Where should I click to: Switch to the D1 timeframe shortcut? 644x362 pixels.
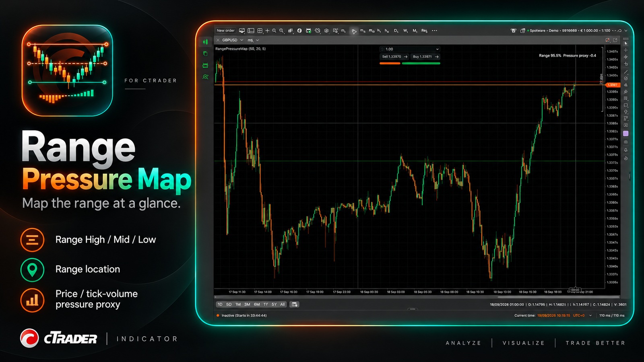click(396, 31)
